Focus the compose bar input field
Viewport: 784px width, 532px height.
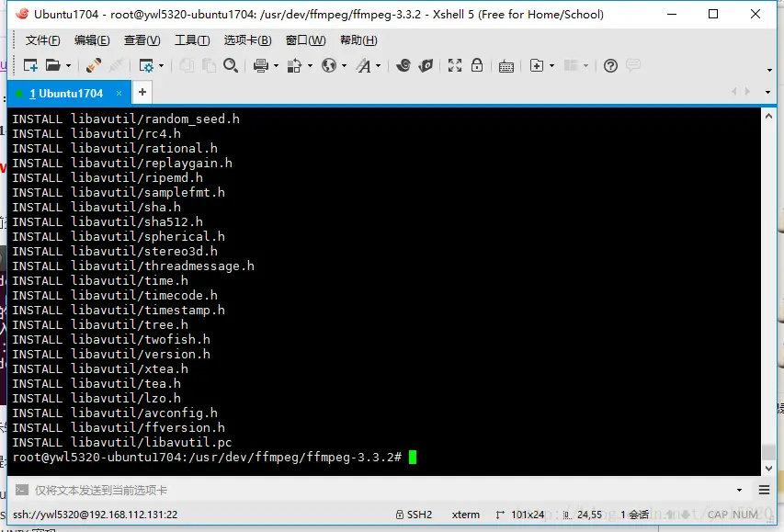click(x=382, y=490)
